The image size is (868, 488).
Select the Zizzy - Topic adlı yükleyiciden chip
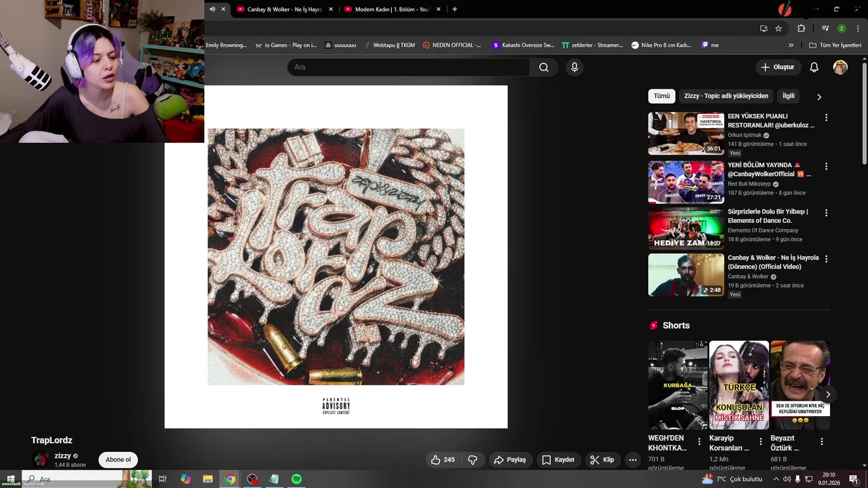click(726, 96)
